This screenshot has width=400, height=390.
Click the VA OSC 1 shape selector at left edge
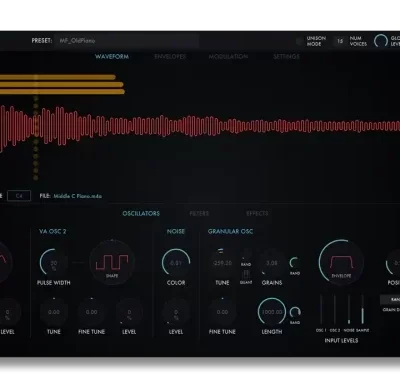point(5,262)
